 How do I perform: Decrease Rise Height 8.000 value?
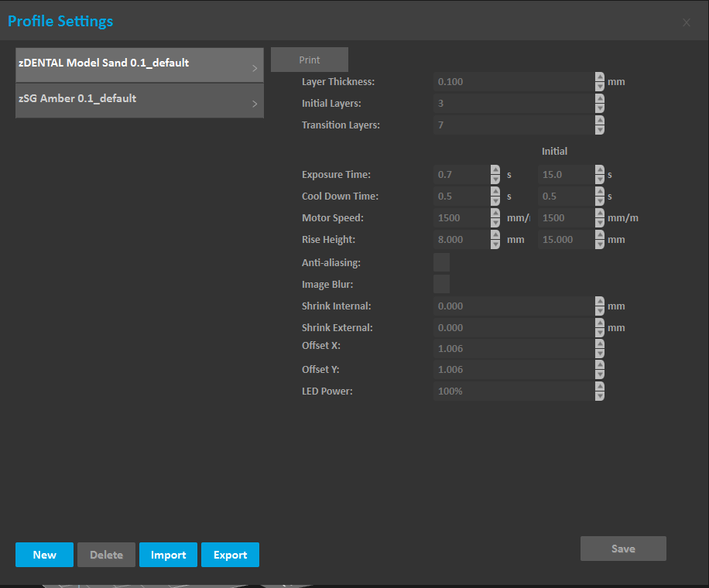tap(495, 244)
